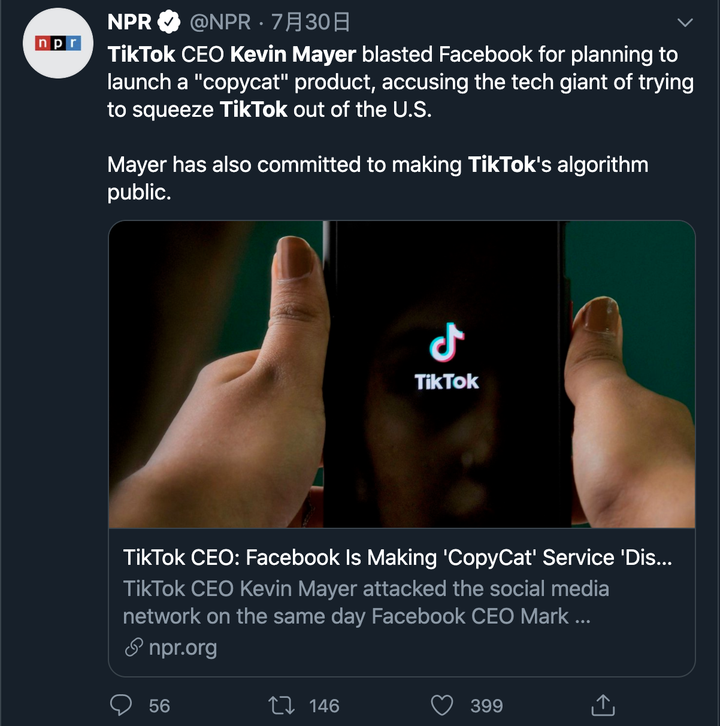Open the article headline 'TikTok CEO: Facebook Is Making'
Image resolution: width=720 pixels, height=726 pixels.
397,557
